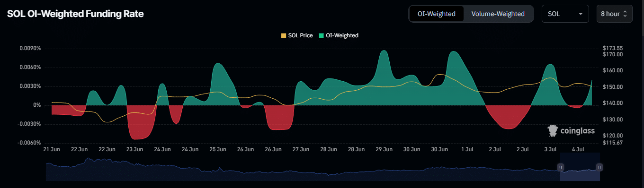The height and width of the screenshot is (188, 644).
Task: Click the yellow SOL Price legend swatch
Action: pyautogui.click(x=284, y=35)
